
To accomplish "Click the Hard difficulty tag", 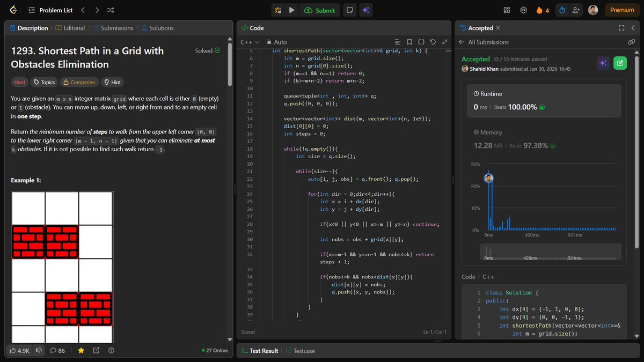I will tap(20, 82).
